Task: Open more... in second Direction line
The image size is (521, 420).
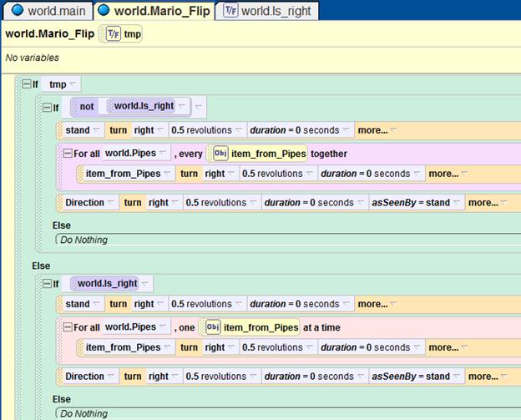Action: 487,376
